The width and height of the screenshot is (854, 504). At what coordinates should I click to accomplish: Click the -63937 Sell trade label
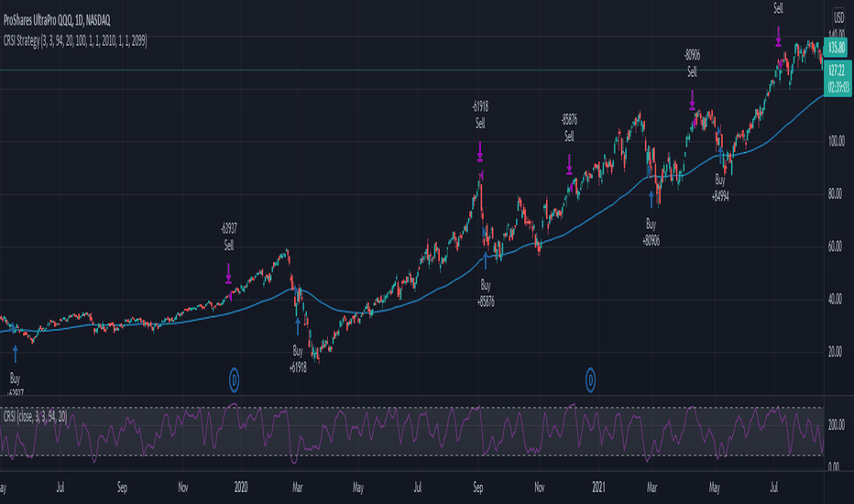point(229,237)
